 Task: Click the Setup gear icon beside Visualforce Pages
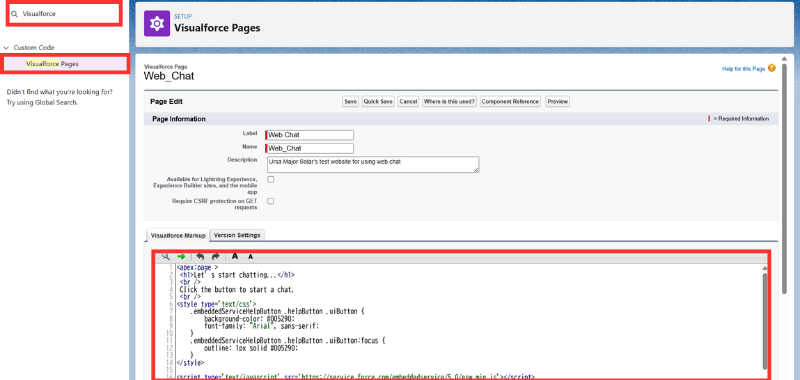point(157,23)
